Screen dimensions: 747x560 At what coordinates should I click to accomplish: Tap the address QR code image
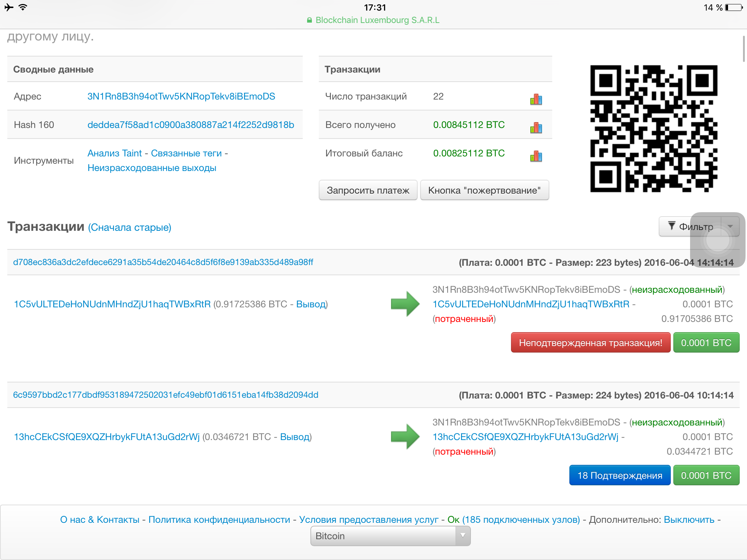(x=654, y=129)
